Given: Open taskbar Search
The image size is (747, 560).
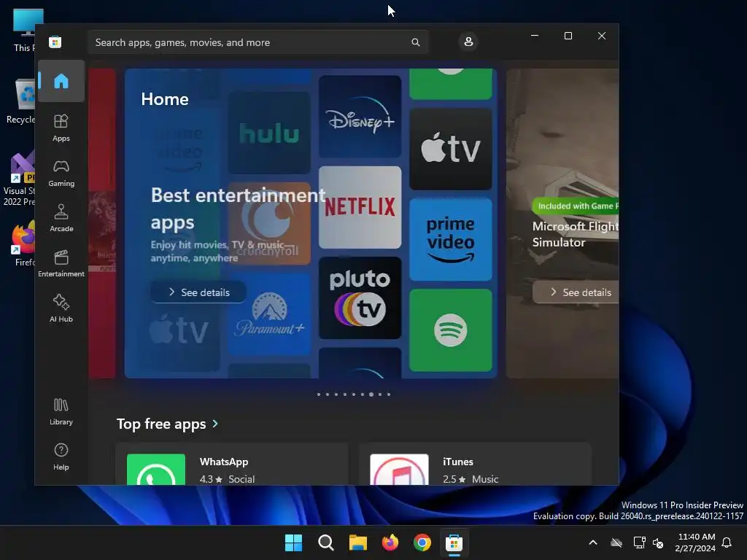Looking at the screenshot, I should coord(326,542).
